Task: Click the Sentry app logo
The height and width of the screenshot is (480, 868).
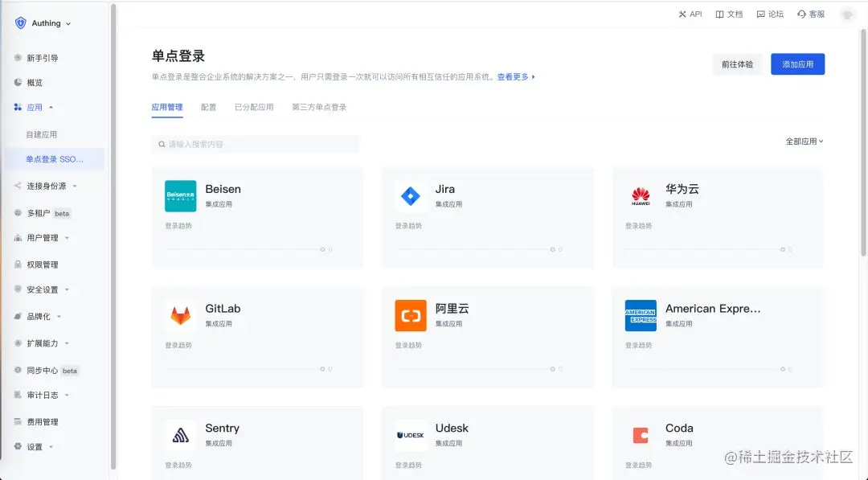Action: pyautogui.click(x=181, y=435)
